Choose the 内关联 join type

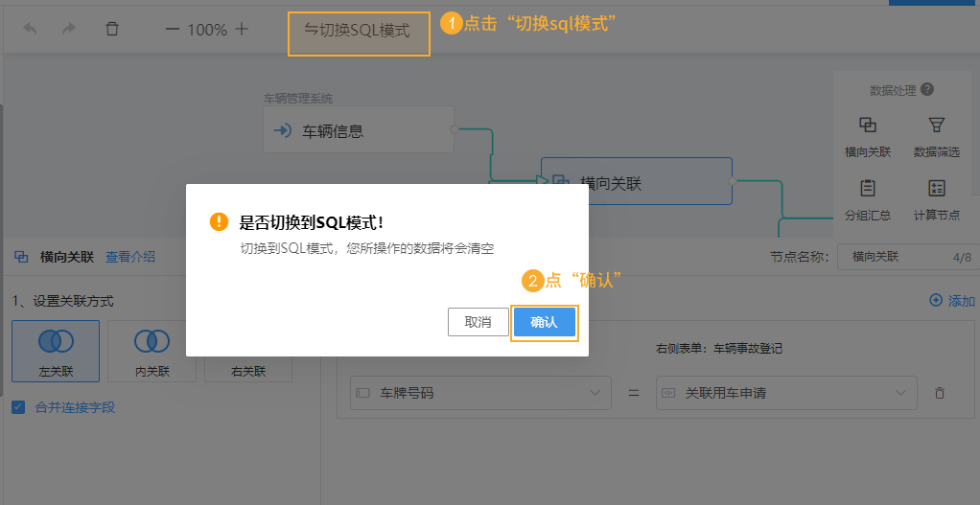point(152,351)
